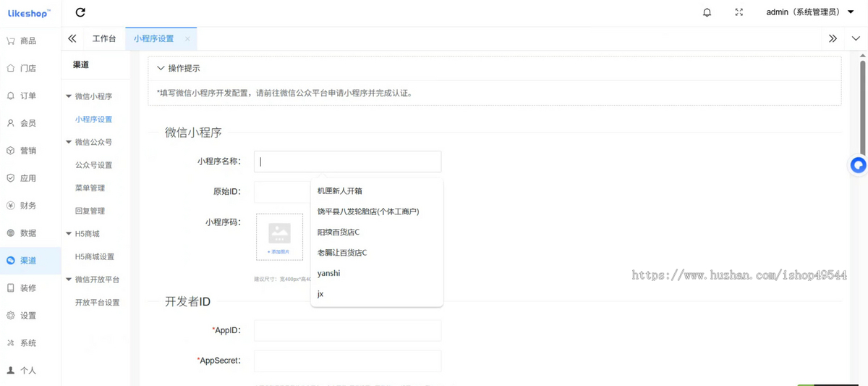Click the page vertical scrollbar

click(862, 109)
